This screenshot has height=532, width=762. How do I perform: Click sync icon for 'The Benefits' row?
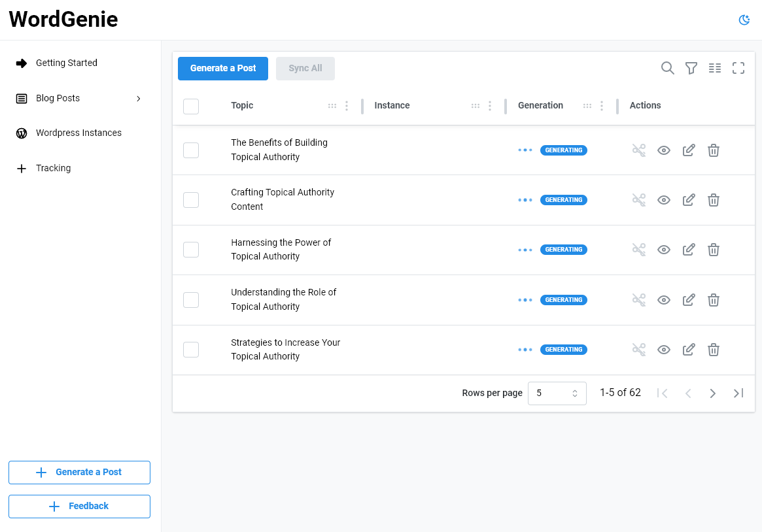coord(639,150)
